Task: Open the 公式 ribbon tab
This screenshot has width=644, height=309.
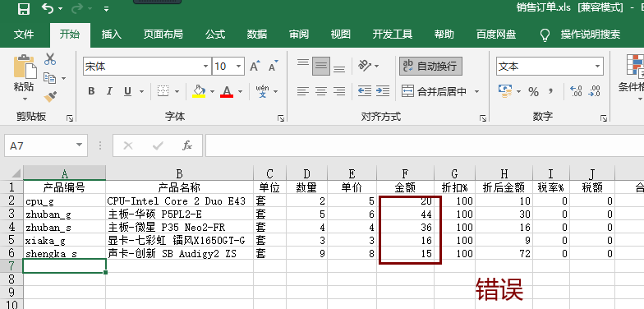Action: pyautogui.click(x=215, y=35)
